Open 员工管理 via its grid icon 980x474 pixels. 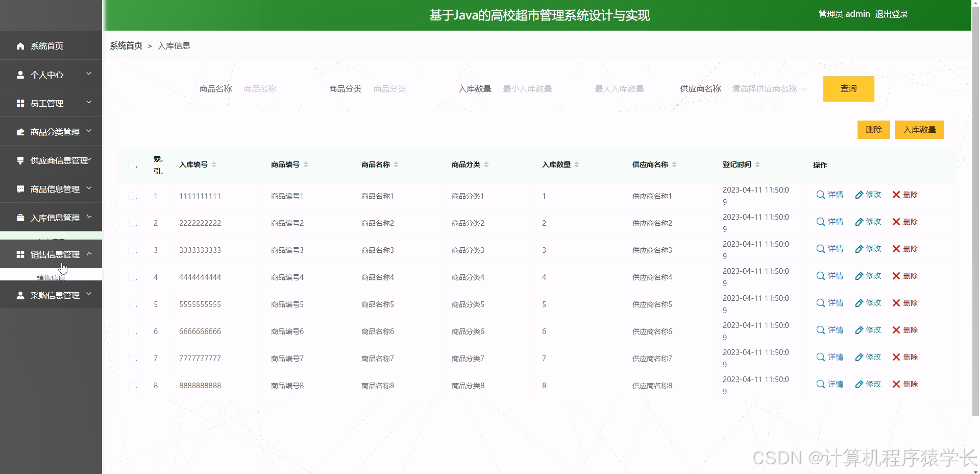point(20,103)
